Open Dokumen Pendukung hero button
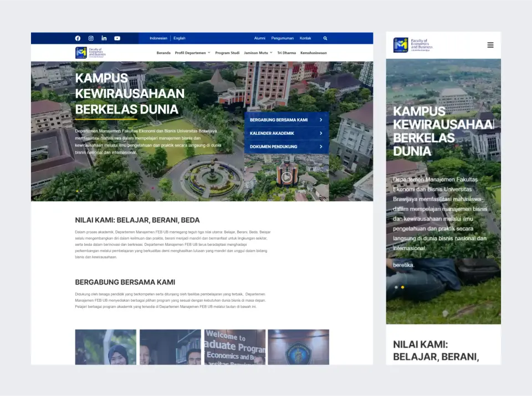The image size is (532, 396). (x=287, y=147)
